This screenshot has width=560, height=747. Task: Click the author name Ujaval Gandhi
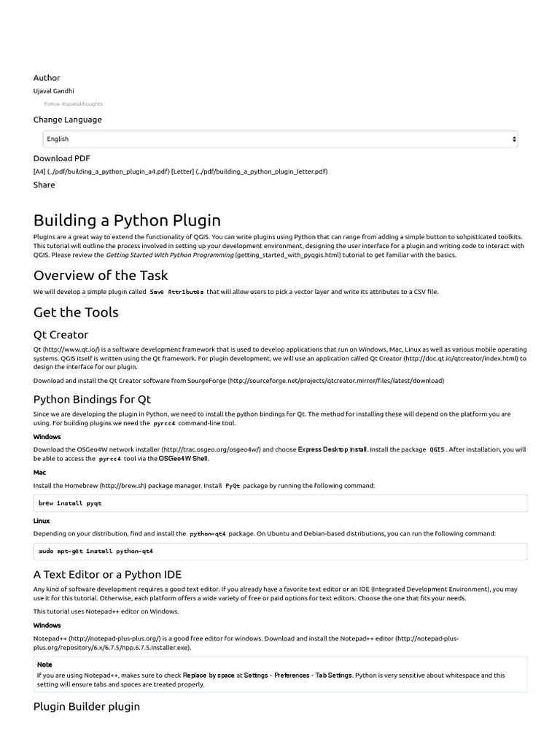point(53,91)
